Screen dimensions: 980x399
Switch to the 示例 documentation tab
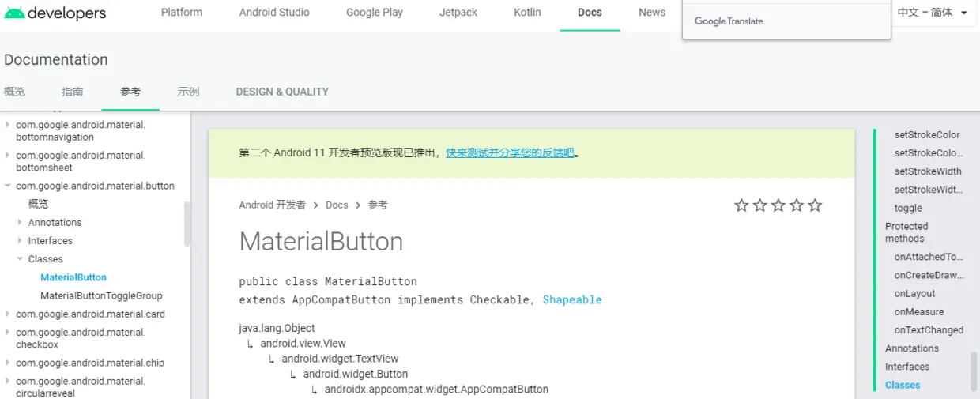(189, 92)
